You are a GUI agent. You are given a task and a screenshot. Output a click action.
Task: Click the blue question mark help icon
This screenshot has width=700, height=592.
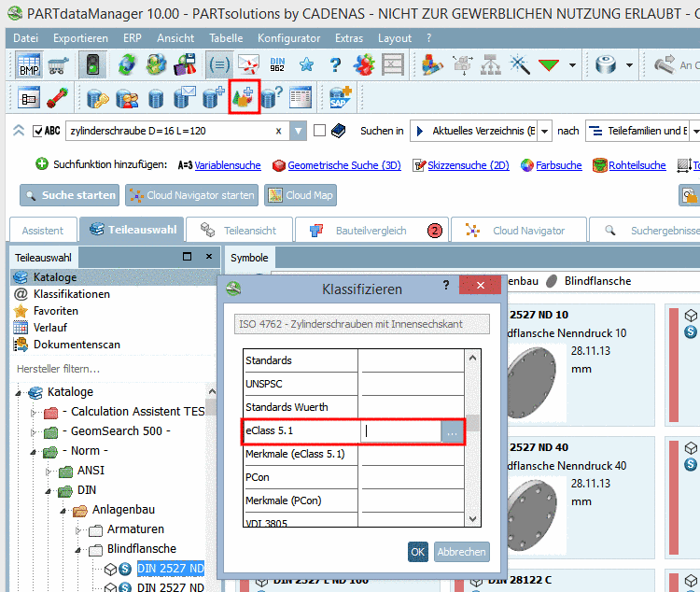click(335, 65)
